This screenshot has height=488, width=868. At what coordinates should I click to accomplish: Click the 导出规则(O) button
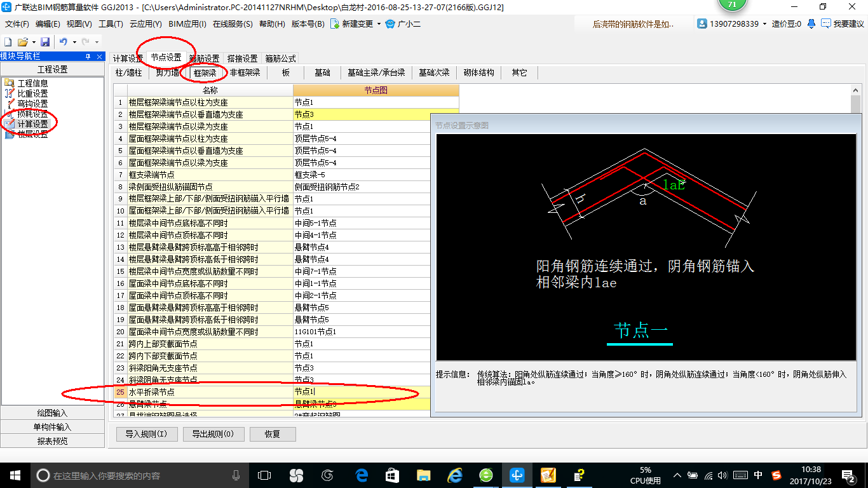(213, 434)
